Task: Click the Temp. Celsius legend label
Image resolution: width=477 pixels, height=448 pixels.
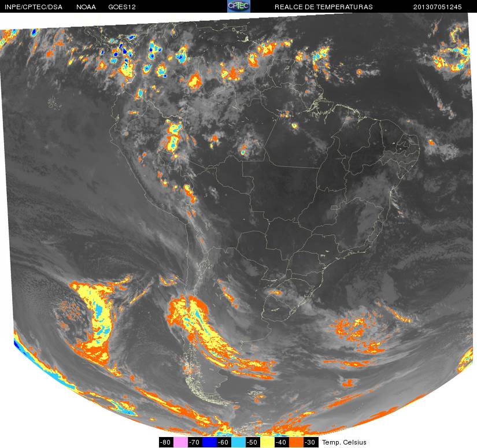Action: pos(344,442)
